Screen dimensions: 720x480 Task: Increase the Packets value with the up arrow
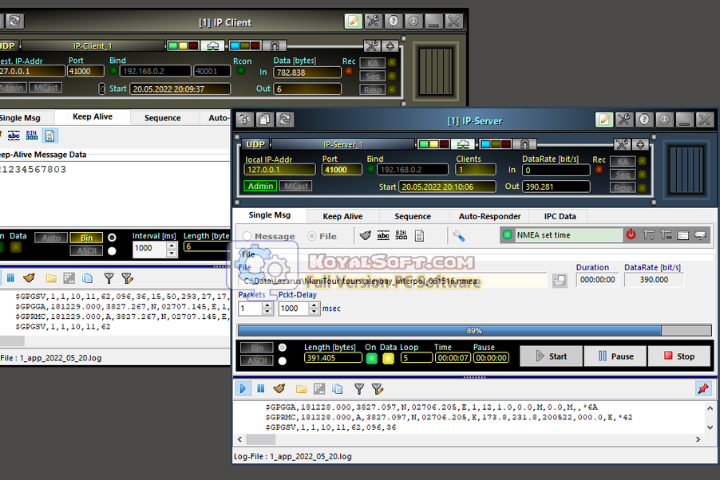pos(268,305)
